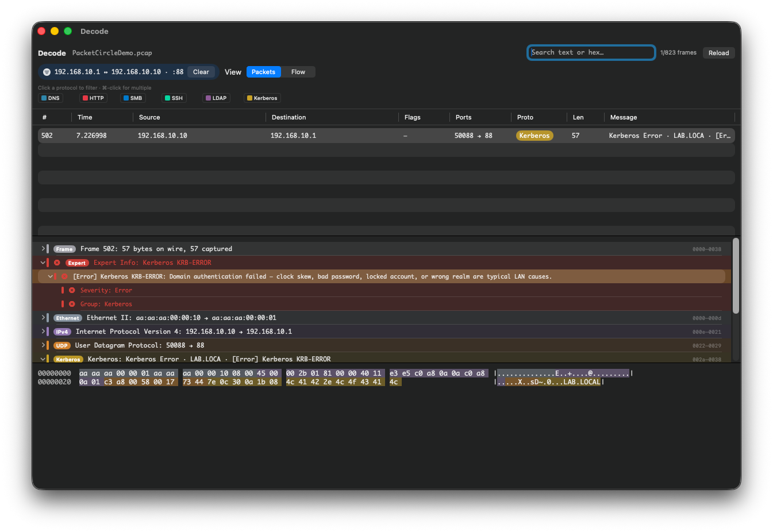Image resolution: width=773 pixels, height=532 pixels.
Task: Toggle the SMB protocol filter
Action: (133, 98)
